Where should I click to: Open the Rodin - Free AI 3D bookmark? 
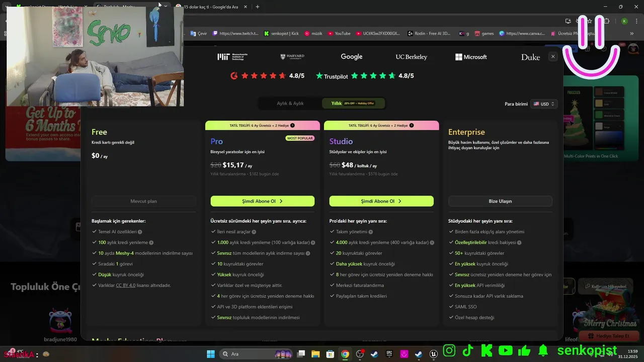click(430, 34)
